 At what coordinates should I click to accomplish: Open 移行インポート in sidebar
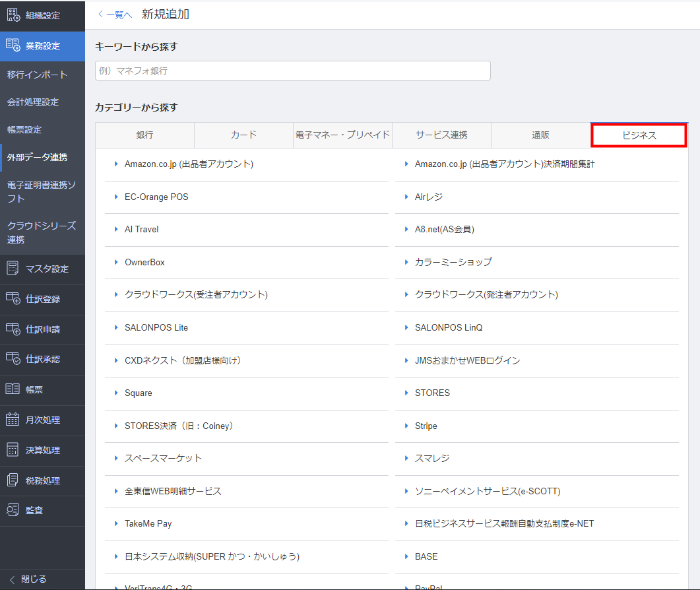click(37, 75)
